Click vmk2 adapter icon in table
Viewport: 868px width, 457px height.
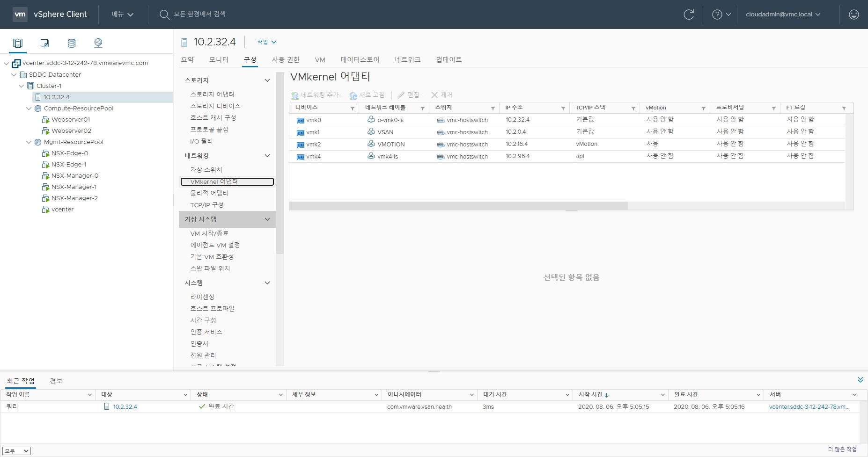click(x=301, y=145)
